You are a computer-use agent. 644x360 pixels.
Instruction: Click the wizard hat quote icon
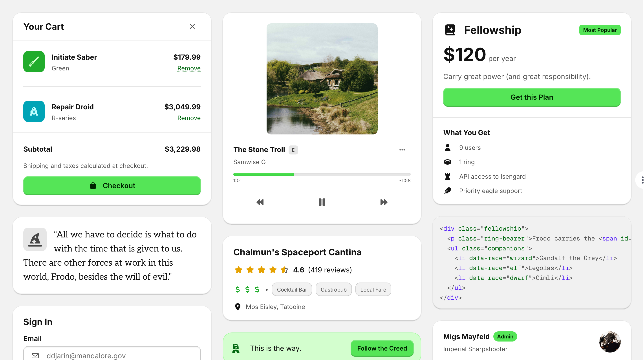tap(35, 239)
